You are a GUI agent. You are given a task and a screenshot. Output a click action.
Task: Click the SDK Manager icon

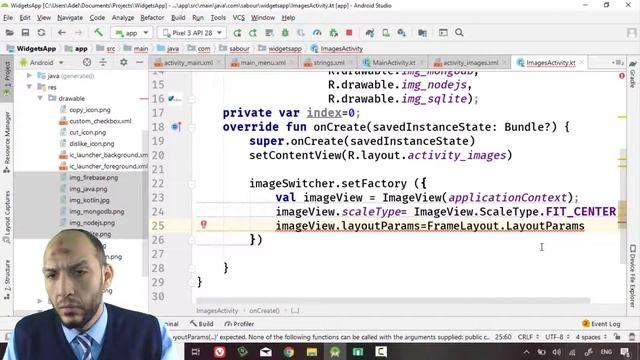point(402,33)
